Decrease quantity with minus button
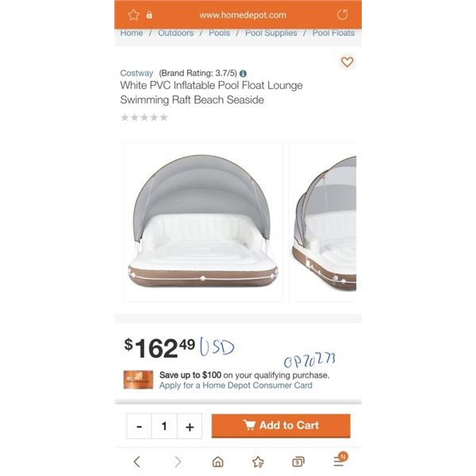This screenshot has width=476, height=476. (x=139, y=426)
